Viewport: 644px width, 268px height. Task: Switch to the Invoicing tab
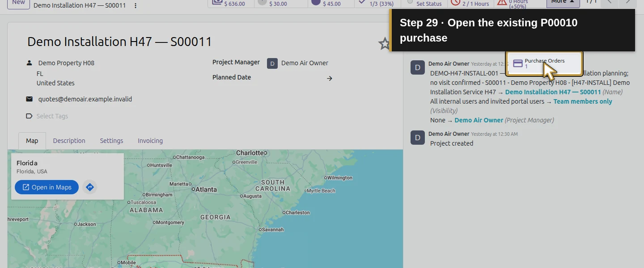click(x=150, y=141)
